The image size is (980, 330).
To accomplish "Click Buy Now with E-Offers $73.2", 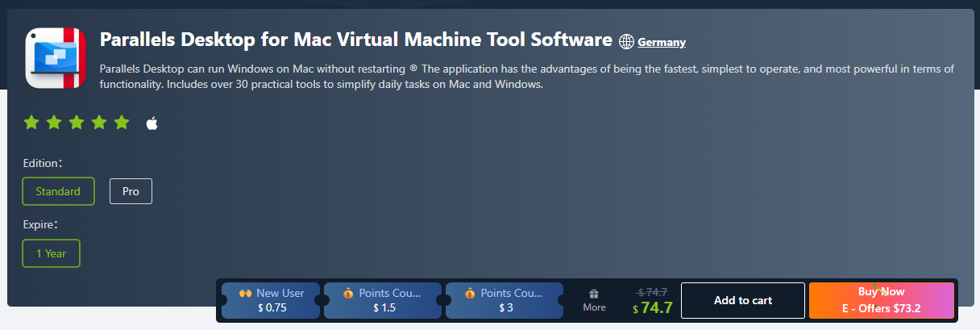I will (x=881, y=300).
